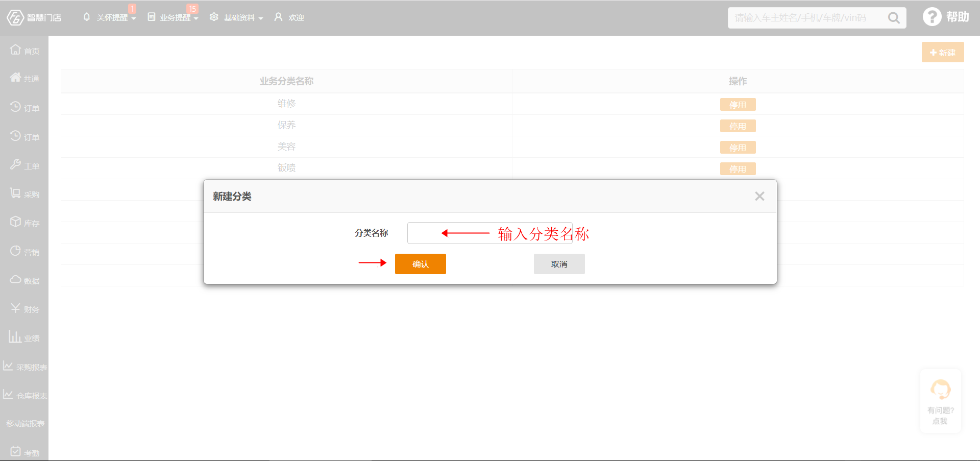Click the document icon for 业务提醒
This screenshot has height=461, width=980.
(x=152, y=17)
